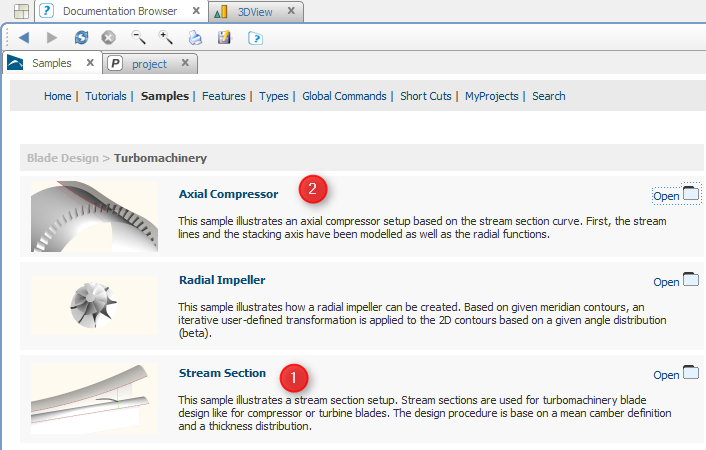Open the Short Cuts link
The width and height of the screenshot is (706, 450).
tap(426, 96)
